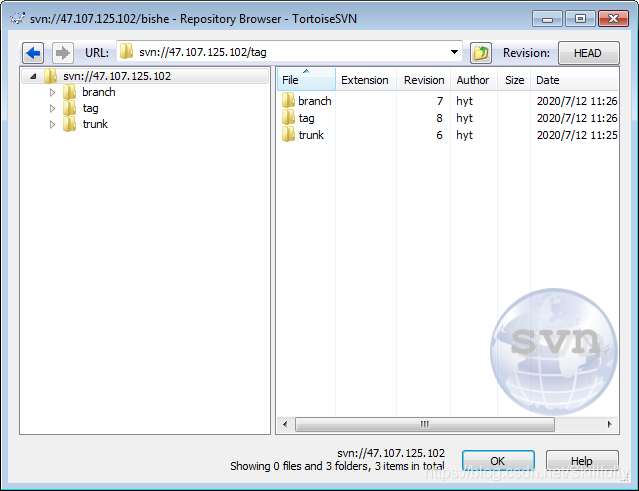
Task: Select the branch row name in the file list
Action: 315,101
